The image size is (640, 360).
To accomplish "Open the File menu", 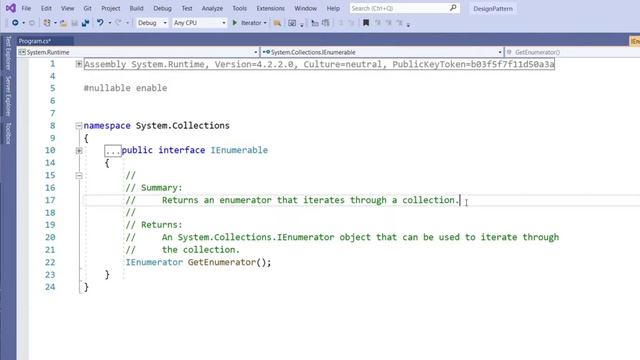I will tap(26, 8).
